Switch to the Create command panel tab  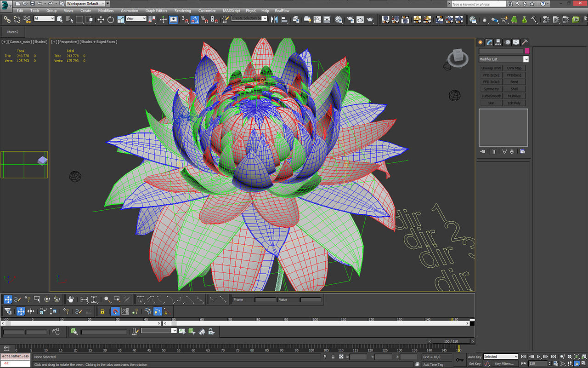(480, 42)
